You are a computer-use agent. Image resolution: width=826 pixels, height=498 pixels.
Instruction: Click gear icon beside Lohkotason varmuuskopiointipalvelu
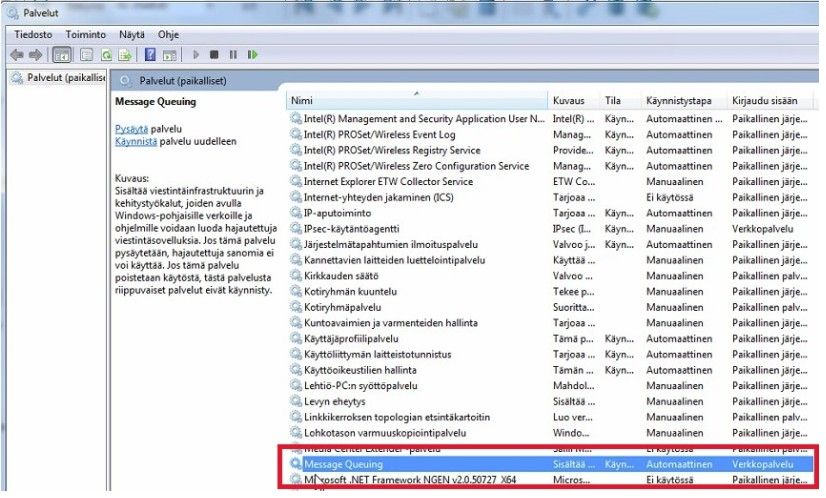pyautogui.click(x=296, y=433)
